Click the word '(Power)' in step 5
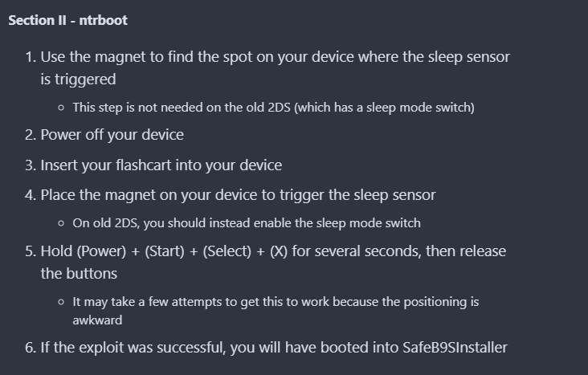The height and width of the screenshot is (375, 588). pos(102,251)
